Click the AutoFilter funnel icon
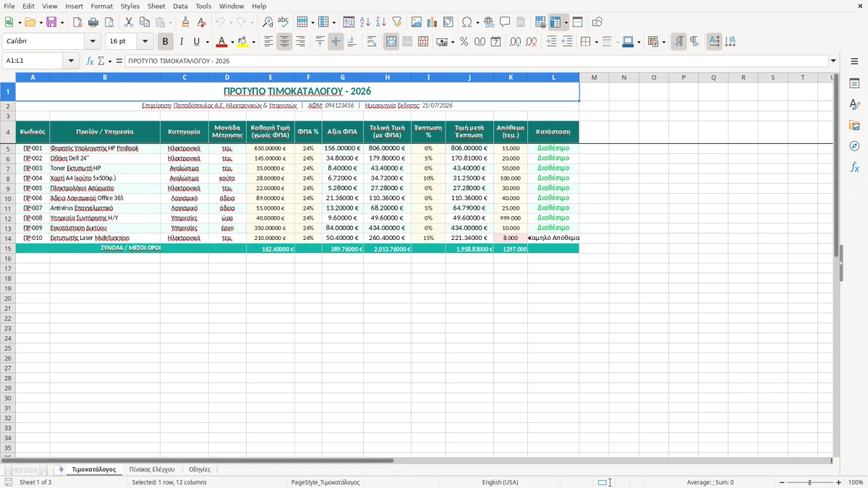 [397, 22]
